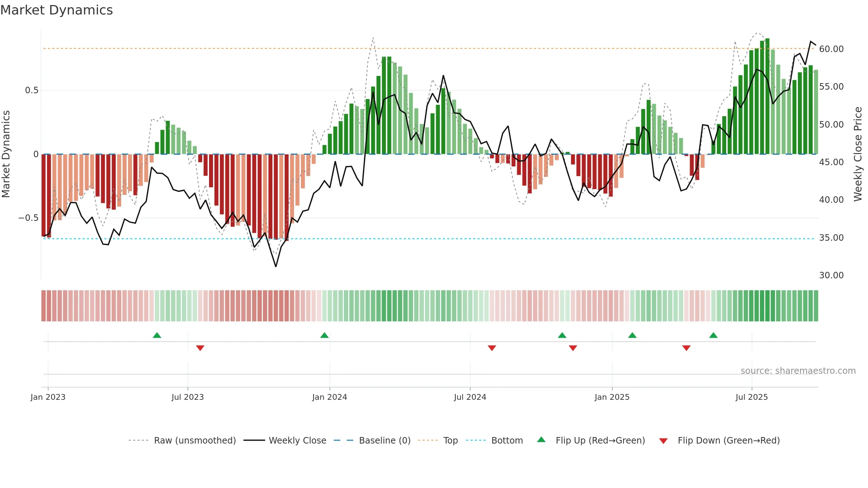Click the Jul 2025 axis label
This screenshot has width=868, height=488.
[752, 397]
